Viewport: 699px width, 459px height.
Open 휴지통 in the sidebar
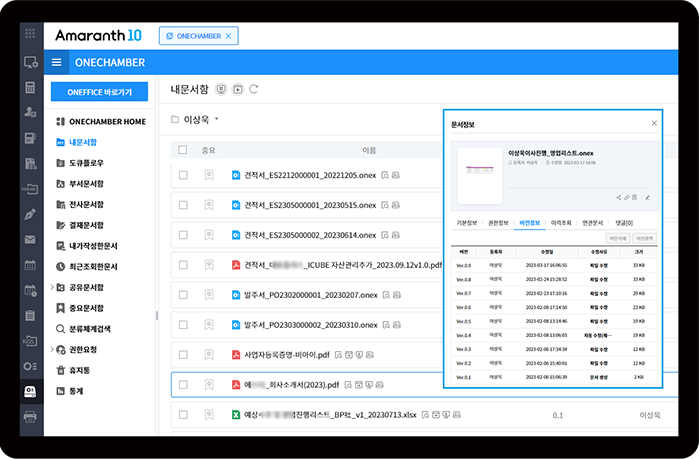[x=73, y=370]
